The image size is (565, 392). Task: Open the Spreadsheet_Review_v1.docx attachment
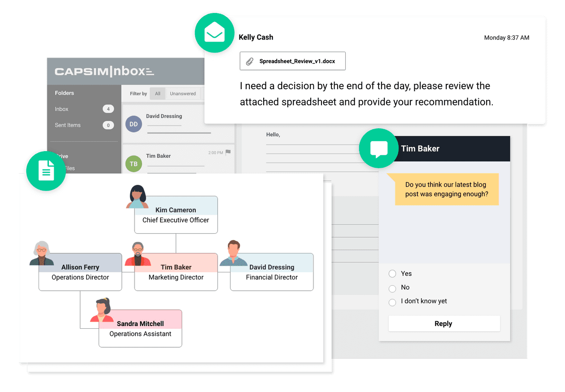[x=292, y=61]
